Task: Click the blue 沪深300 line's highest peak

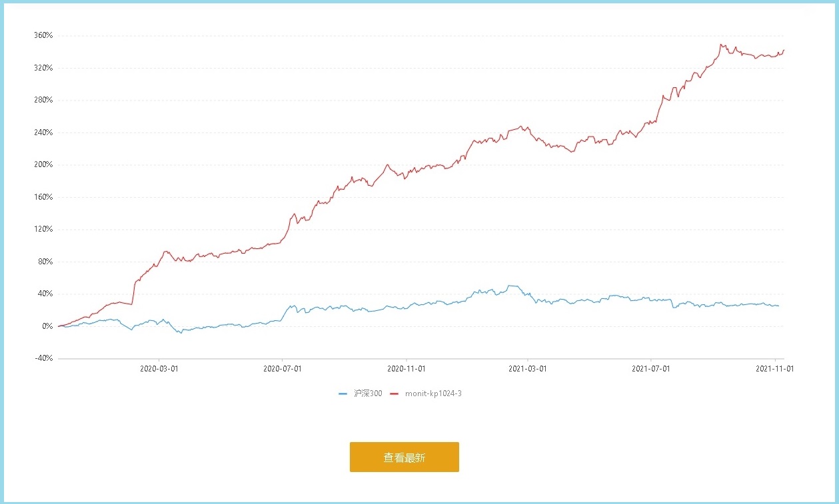Action: (x=510, y=286)
